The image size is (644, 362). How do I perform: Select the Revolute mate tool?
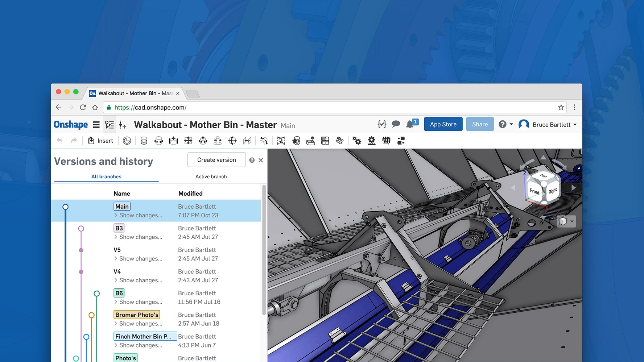[x=158, y=141]
